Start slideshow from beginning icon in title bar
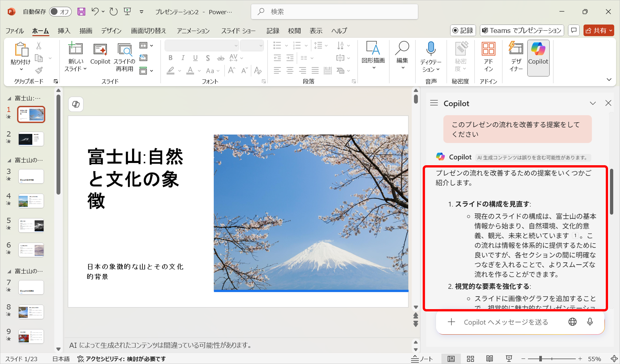The image size is (620, 364). click(128, 12)
